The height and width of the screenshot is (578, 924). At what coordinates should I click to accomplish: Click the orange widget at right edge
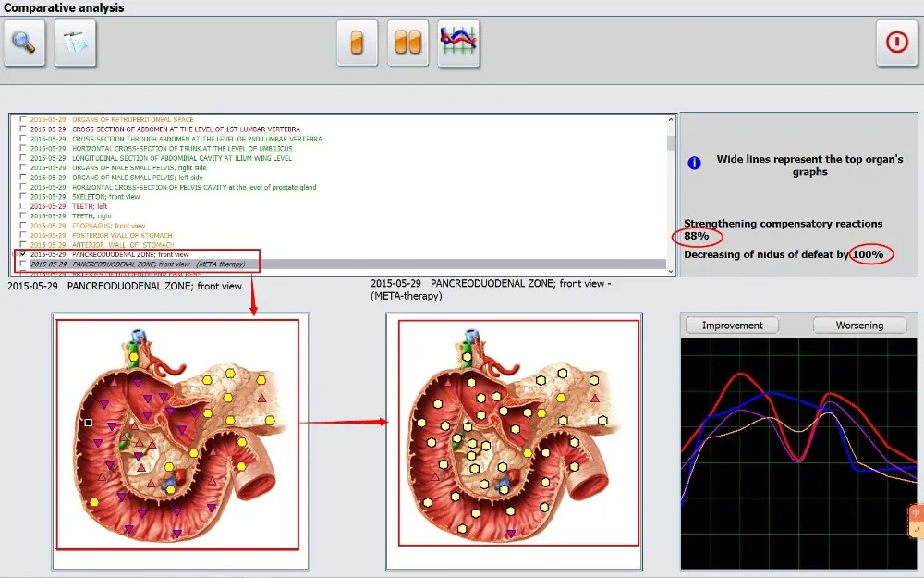tap(916, 521)
